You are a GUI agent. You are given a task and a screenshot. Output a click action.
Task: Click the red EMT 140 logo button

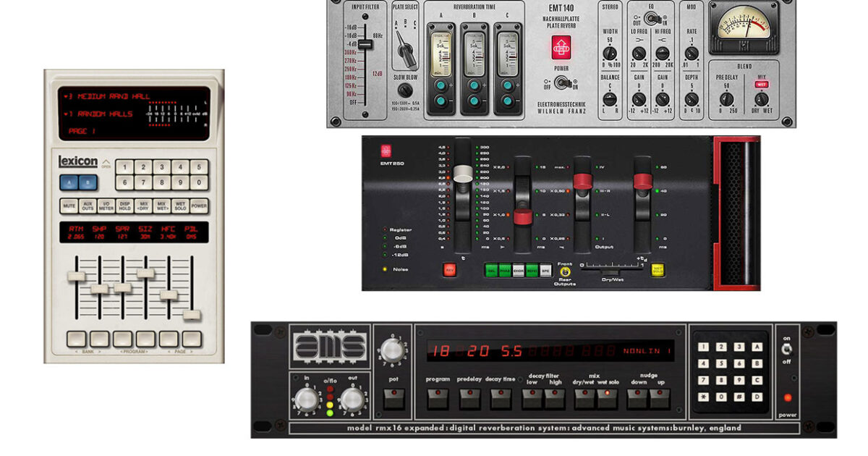tap(561, 47)
